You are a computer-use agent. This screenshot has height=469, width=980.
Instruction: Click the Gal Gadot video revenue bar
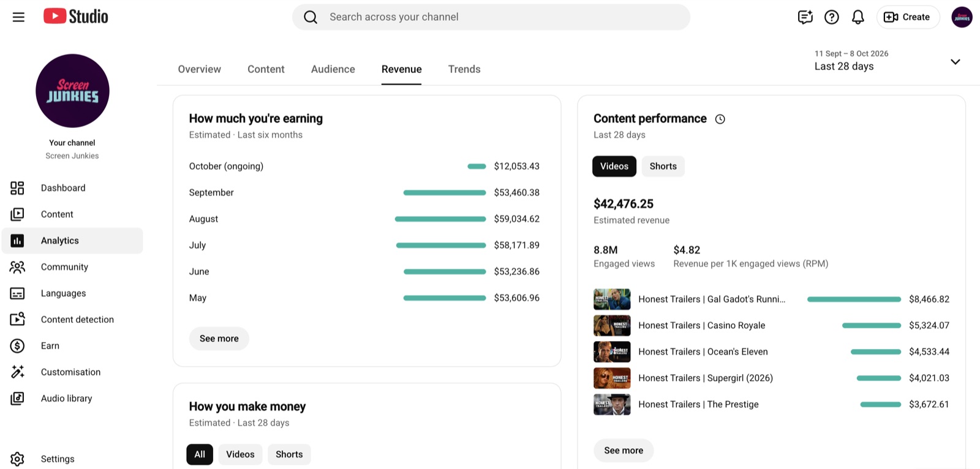coord(854,299)
